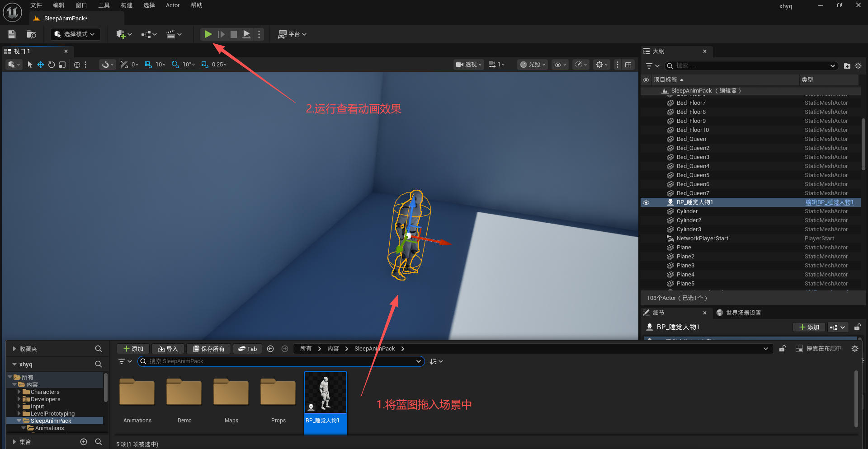
Task: Click the content browse icon beside save
Action: [x=31, y=34]
